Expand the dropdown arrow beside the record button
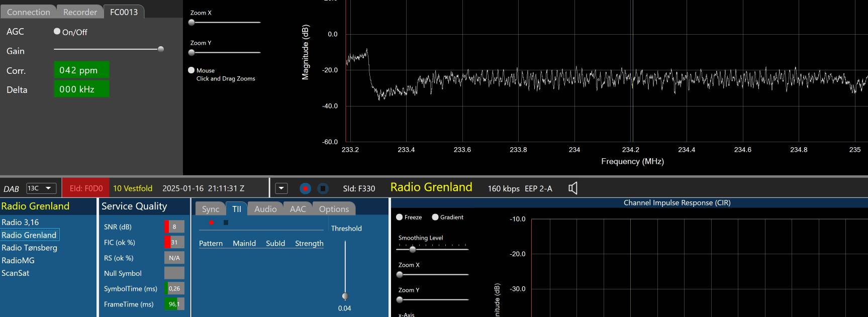This screenshot has width=868, height=317. coord(281,188)
